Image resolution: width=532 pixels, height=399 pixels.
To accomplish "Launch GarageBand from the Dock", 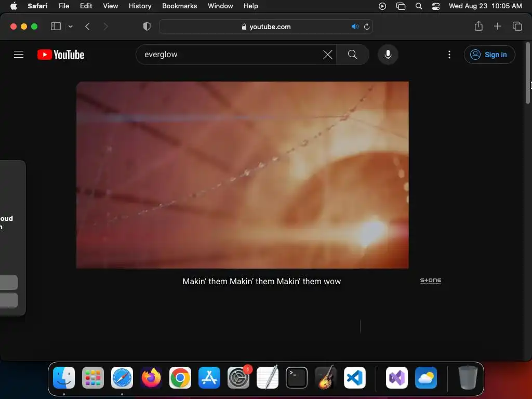I will [326, 377].
